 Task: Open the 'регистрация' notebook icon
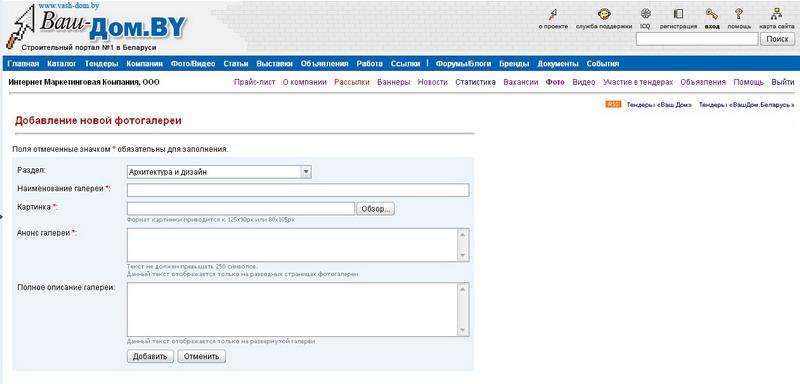point(678,14)
